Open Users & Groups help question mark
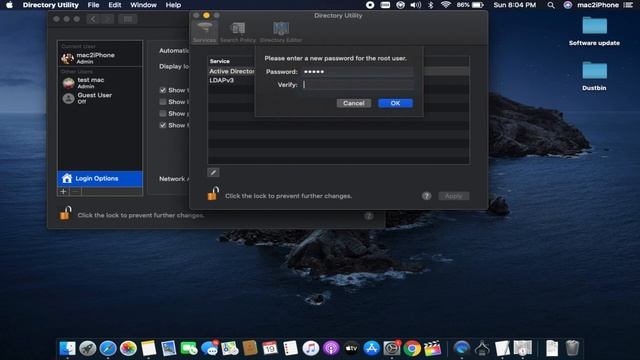 (x=368, y=216)
